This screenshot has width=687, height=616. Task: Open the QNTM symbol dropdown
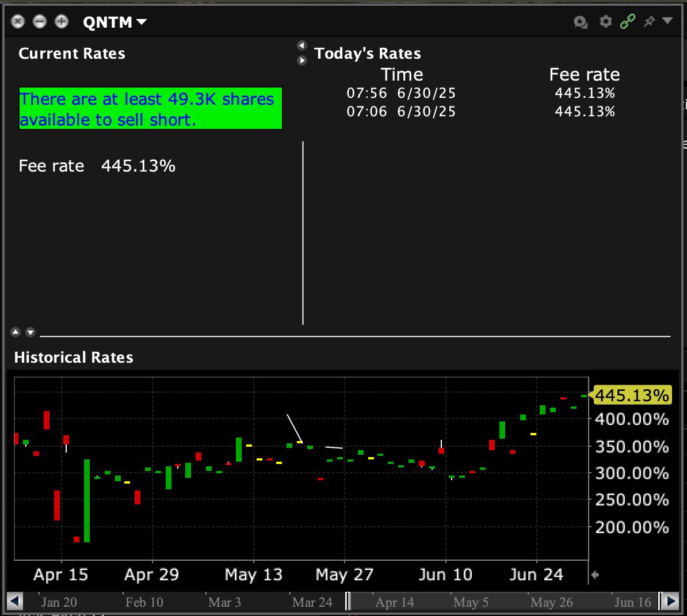(115, 22)
